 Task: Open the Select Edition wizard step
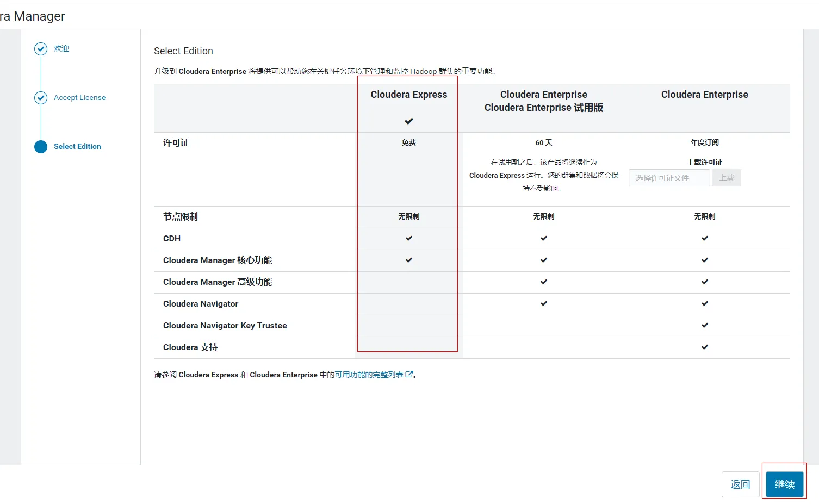click(x=77, y=147)
